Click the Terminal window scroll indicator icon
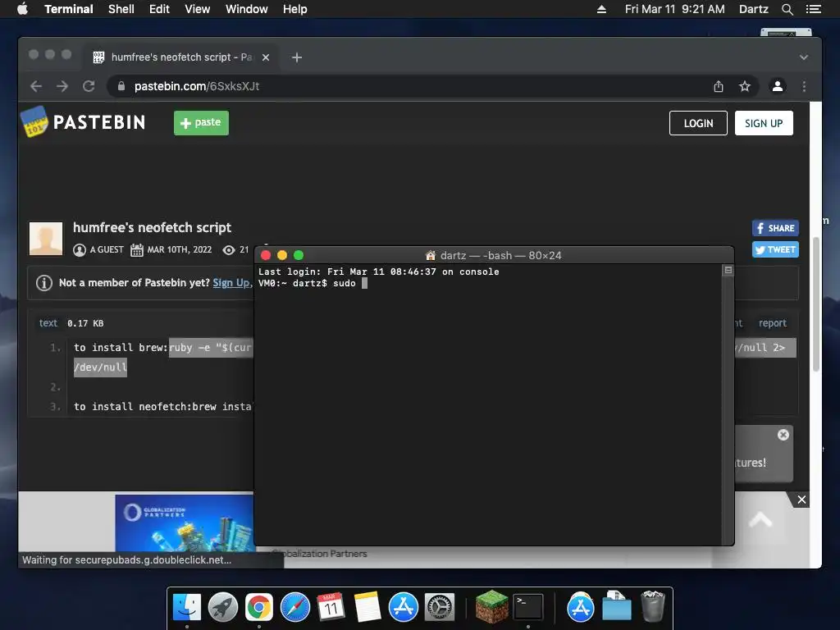The image size is (840, 630). click(728, 270)
